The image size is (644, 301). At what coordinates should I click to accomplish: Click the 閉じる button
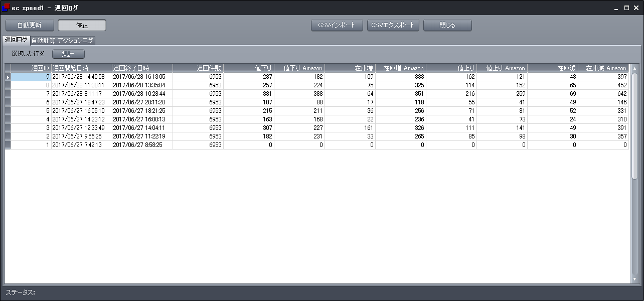tap(447, 25)
